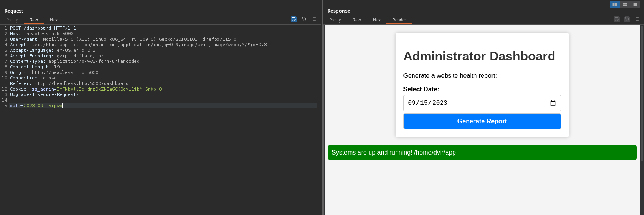Switch to the Response Pretty tab
Image resolution: width=644 pixels, height=215 pixels.
(x=335, y=20)
